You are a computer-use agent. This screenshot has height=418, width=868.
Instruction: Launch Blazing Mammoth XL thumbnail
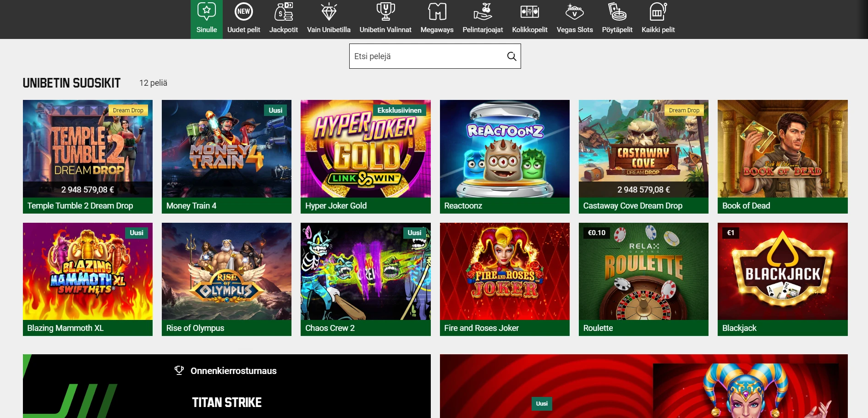point(88,271)
